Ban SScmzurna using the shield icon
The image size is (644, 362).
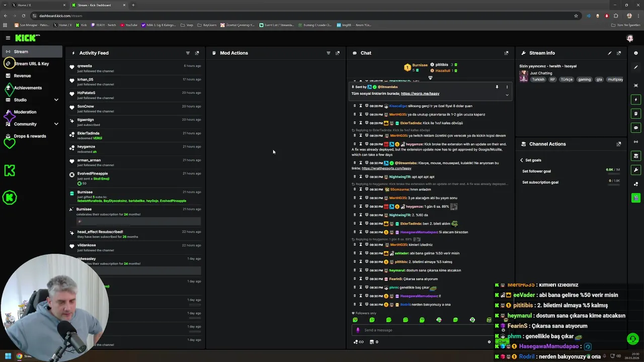pos(366,190)
